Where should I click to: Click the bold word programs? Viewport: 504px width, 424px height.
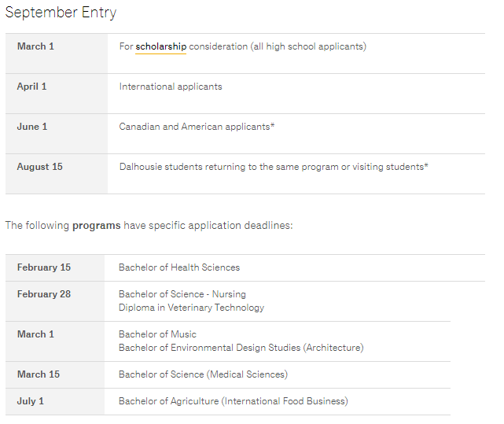[x=97, y=226]
